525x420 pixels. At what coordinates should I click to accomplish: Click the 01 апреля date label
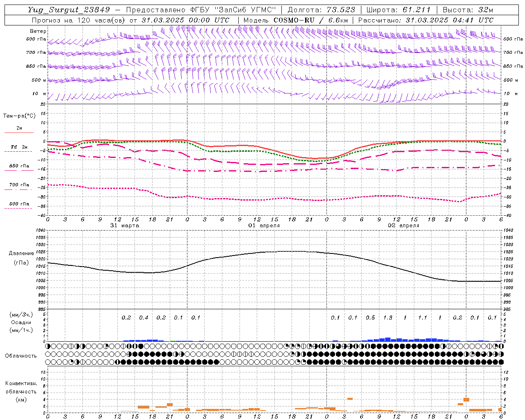click(264, 225)
